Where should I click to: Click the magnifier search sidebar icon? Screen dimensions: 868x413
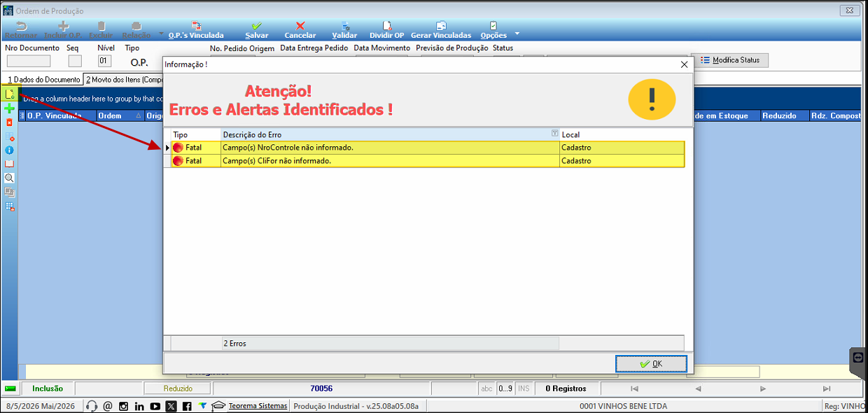point(10,178)
